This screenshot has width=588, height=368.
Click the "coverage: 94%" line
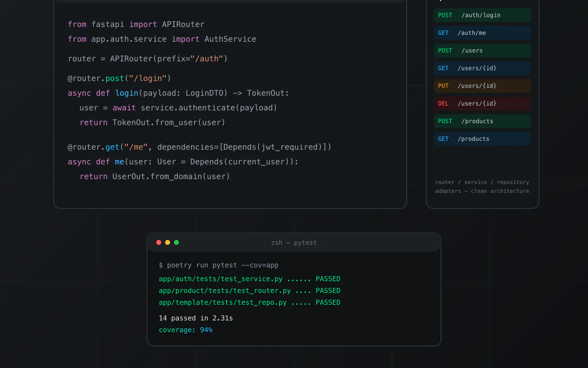tap(186, 330)
